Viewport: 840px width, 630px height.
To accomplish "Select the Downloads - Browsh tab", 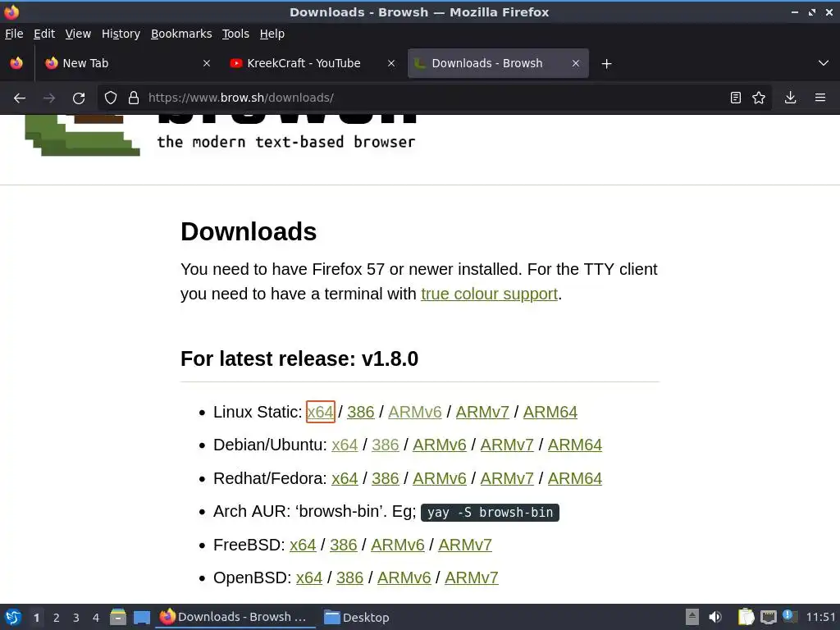I will (x=498, y=63).
